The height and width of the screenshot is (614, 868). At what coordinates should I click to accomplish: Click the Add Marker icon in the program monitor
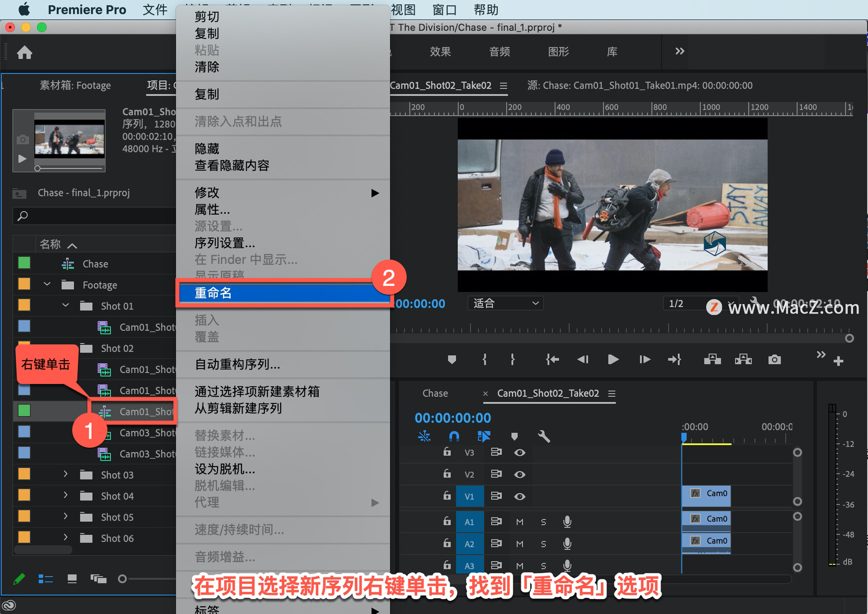click(452, 360)
